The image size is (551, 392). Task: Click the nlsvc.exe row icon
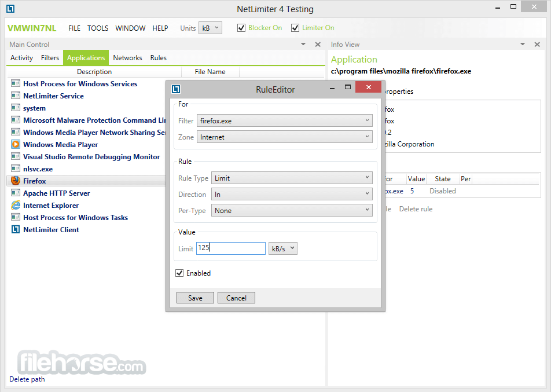16,168
